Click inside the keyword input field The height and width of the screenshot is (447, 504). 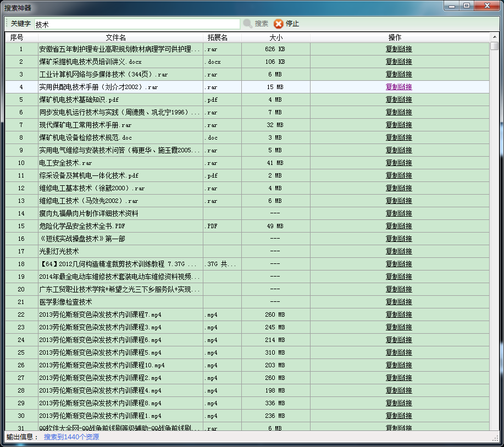tap(137, 24)
